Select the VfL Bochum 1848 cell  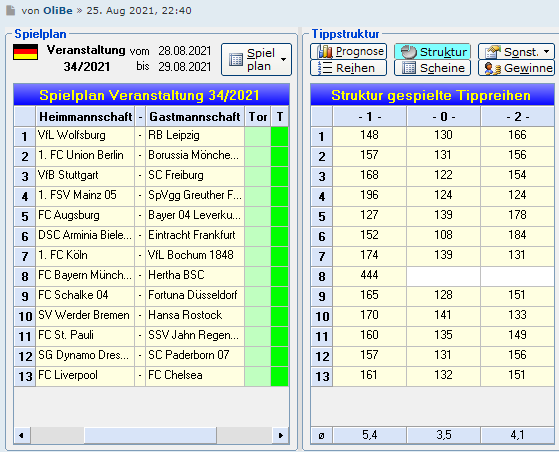pyautogui.click(x=195, y=256)
